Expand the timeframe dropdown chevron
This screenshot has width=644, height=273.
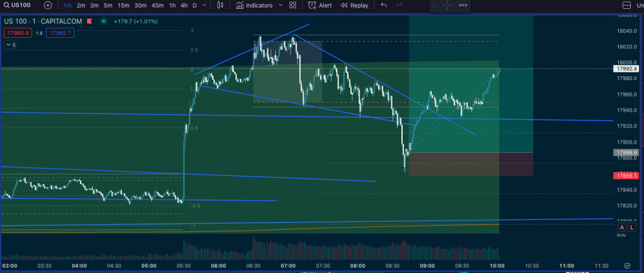[205, 5]
